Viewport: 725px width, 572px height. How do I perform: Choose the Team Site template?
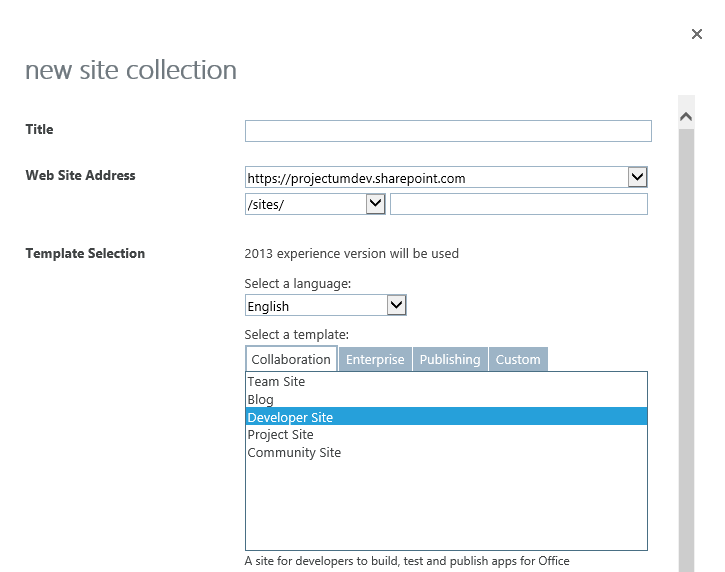click(x=276, y=382)
